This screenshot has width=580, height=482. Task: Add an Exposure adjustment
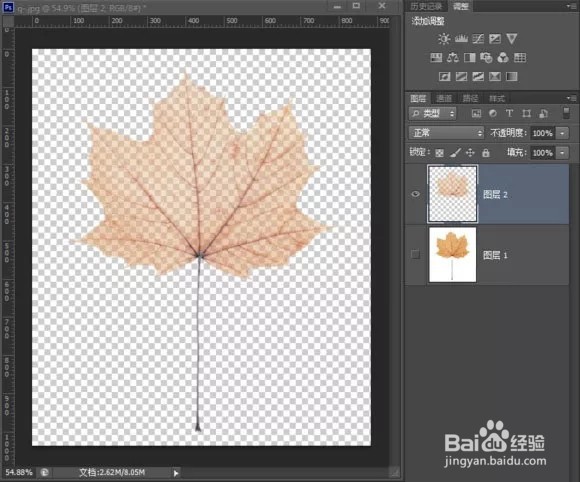[495, 38]
